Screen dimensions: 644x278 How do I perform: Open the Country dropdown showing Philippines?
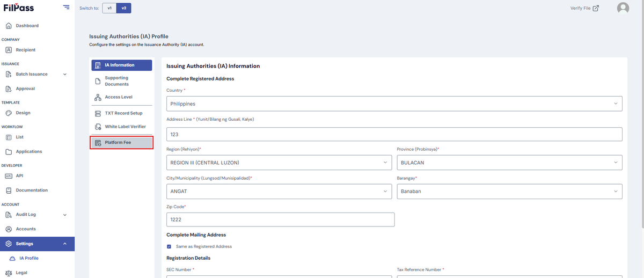394,104
